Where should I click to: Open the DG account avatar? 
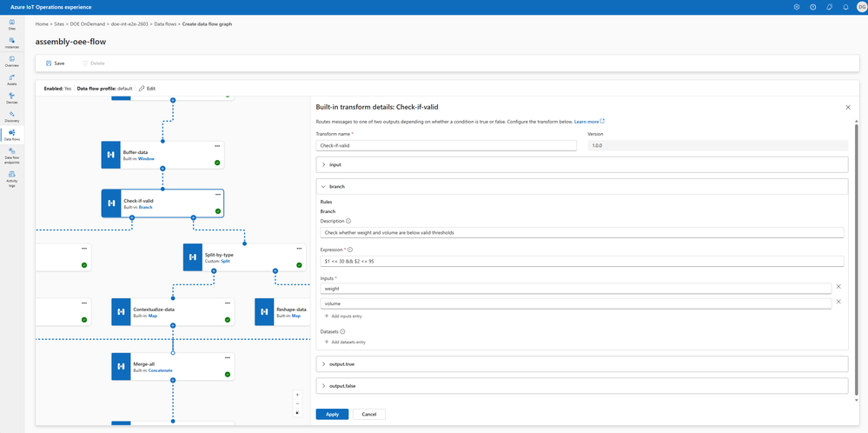(860, 7)
